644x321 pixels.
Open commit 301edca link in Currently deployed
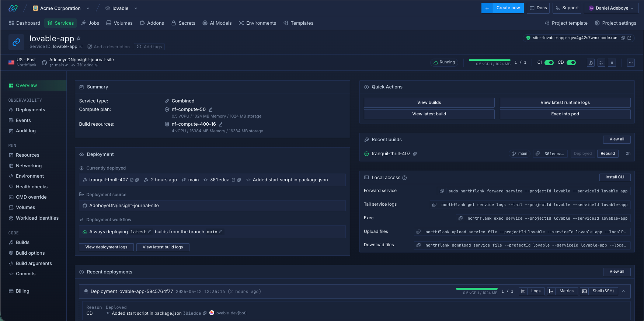(x=233, y=180)
